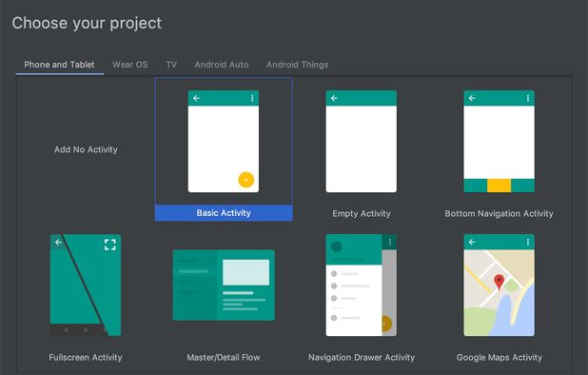
Task: Choose the Empty Activity template thumbnail
Action: (x=362, y=142)
